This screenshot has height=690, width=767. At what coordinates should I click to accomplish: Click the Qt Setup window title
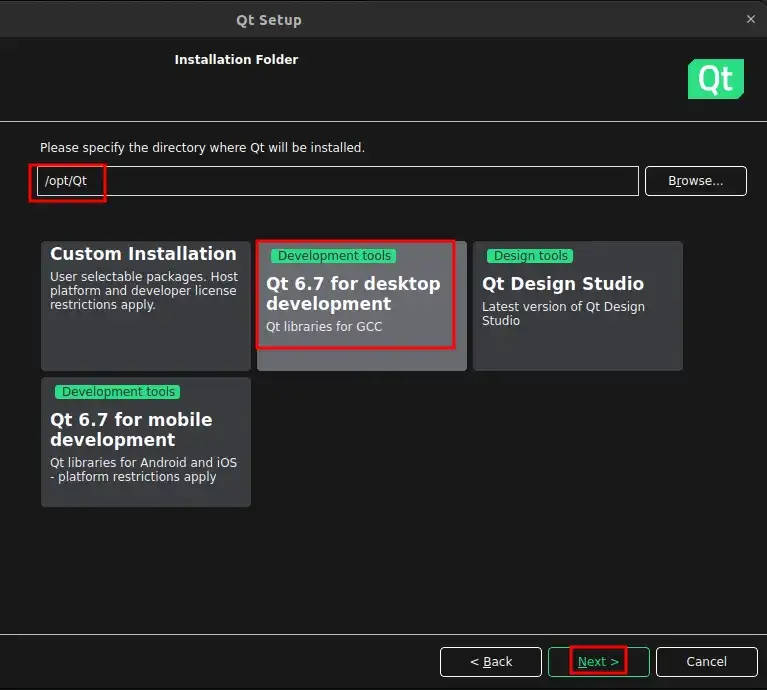pyautogui.click(x=269, y=20)
